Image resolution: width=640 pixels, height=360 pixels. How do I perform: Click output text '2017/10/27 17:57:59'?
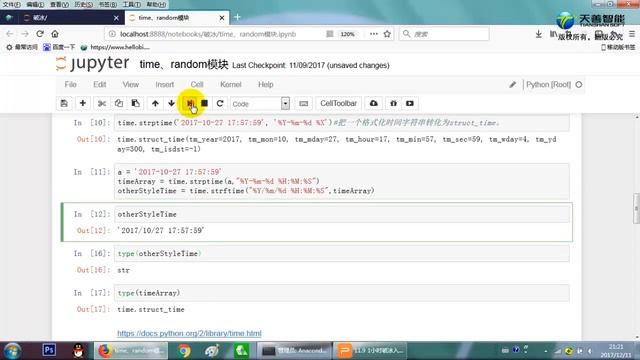pyautogui.click(x=160, y=231)
